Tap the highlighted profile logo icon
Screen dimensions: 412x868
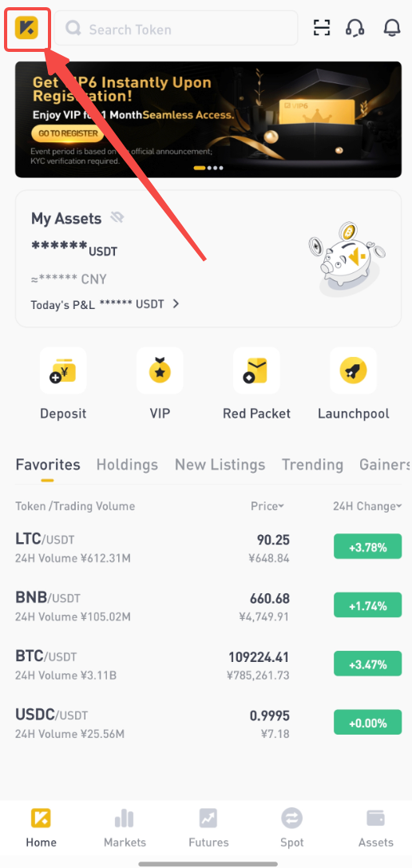(27, 28)
